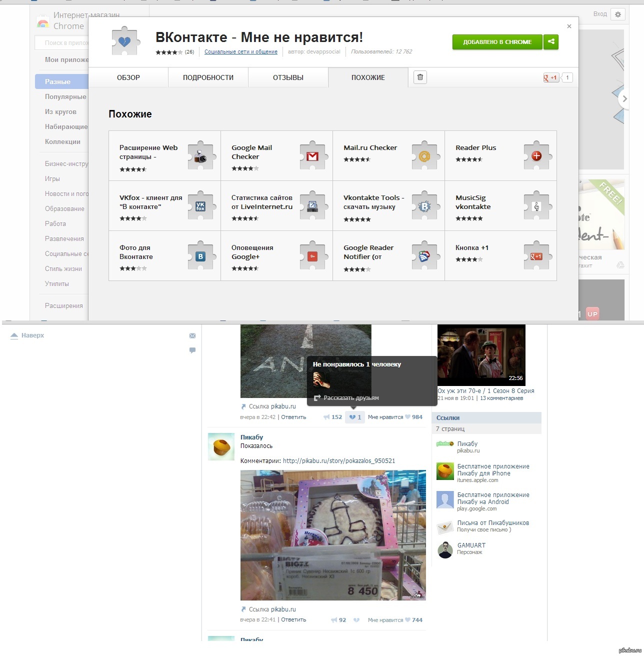The image size is (644, 656).
Task: Click the envelope messages icon in the VK sidebar
Action: (x=192, y=335)
